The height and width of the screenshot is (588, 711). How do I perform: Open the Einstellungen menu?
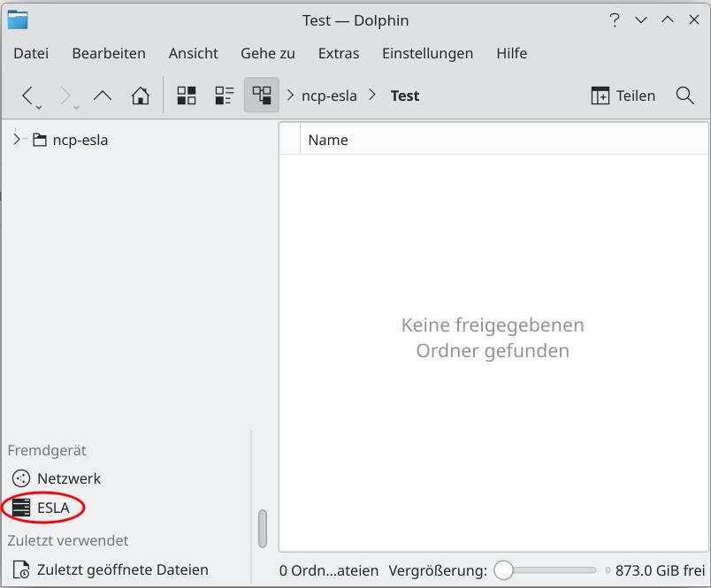[428, 54]
